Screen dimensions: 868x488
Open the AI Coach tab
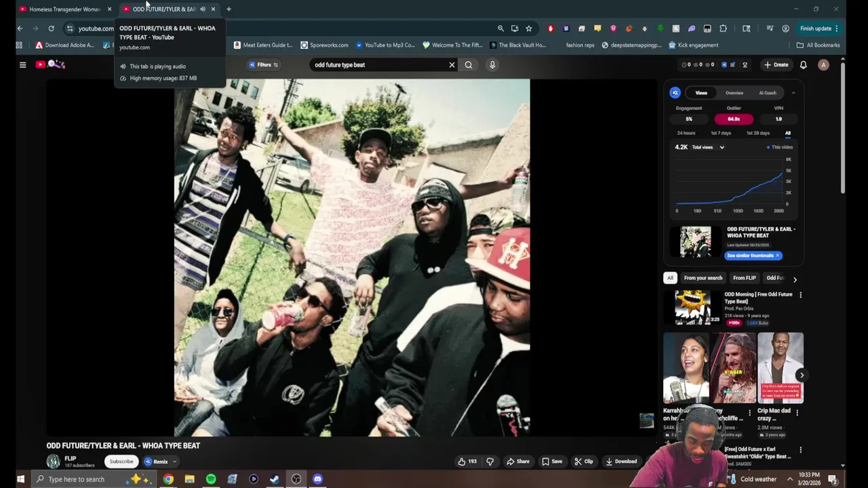click(768, 93)
